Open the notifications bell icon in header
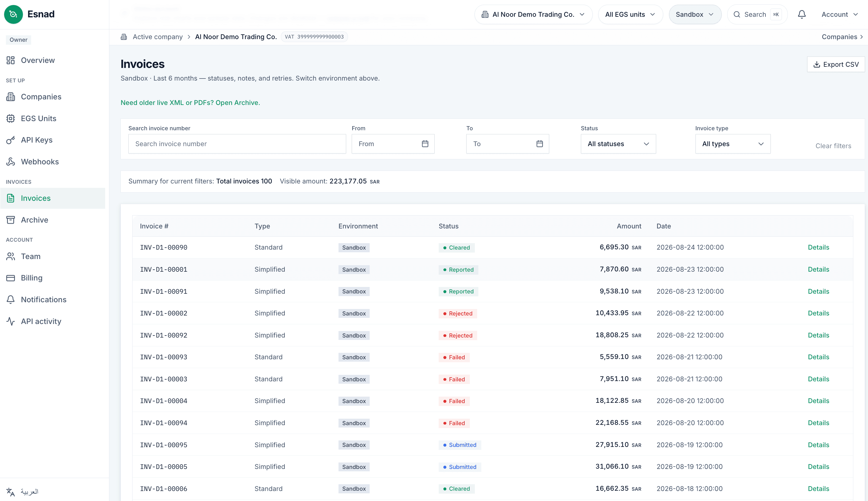 [802, 14]
